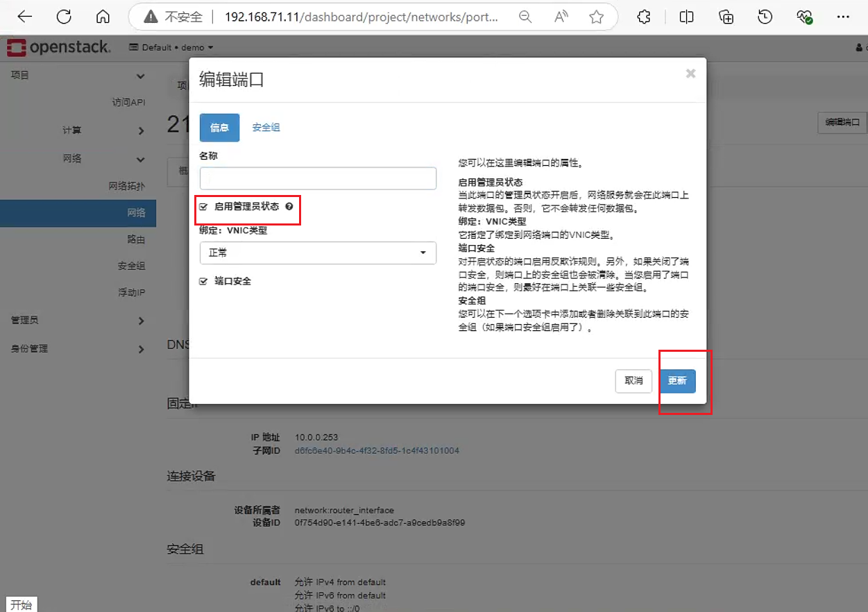
Task: Click the 编辑端口 button behind the dialog
Action: pos(842,122)
